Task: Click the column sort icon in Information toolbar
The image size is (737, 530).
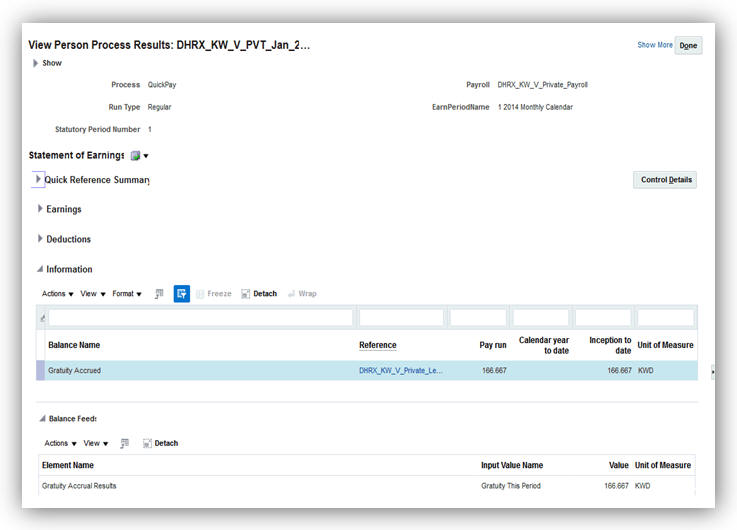Action: tap(159, 294)
